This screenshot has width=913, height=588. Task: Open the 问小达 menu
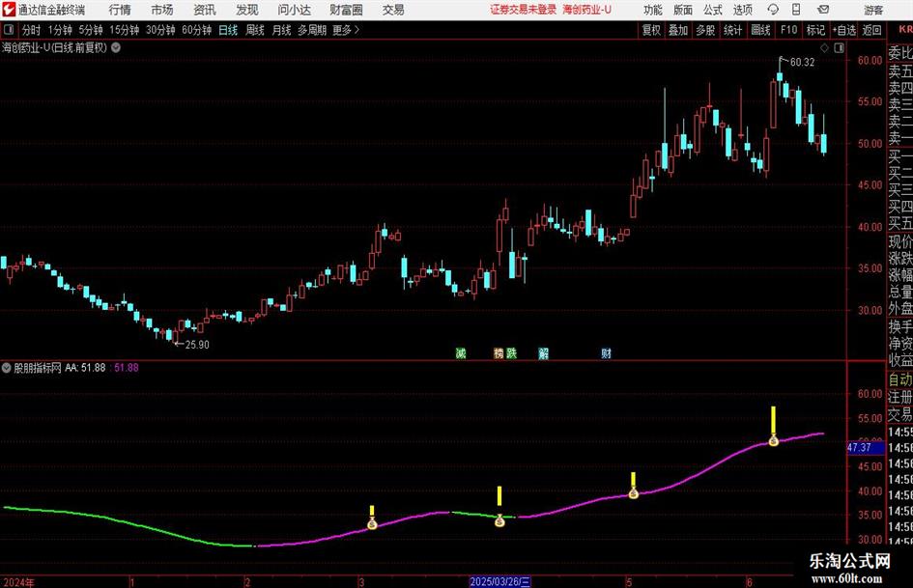pyautogui.click(x=294, y=10)
